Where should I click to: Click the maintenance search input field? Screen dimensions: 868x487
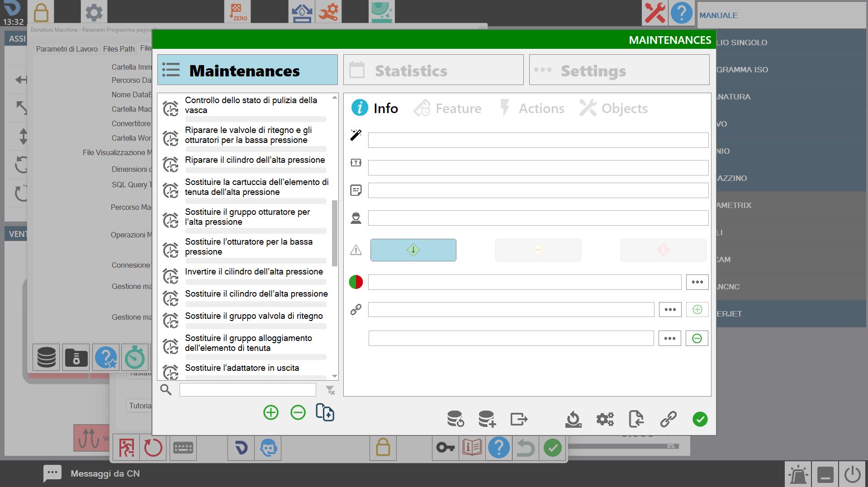tap(247, 390)
